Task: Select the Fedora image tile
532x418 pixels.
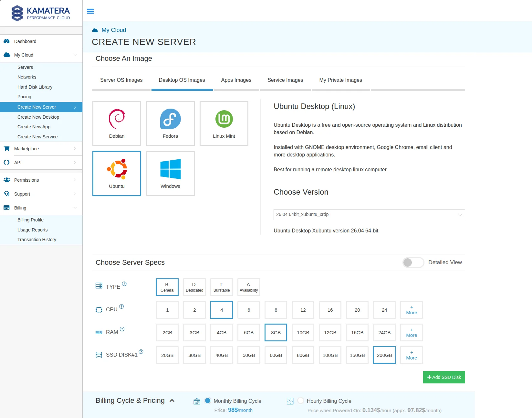Action: coord(170,123)
